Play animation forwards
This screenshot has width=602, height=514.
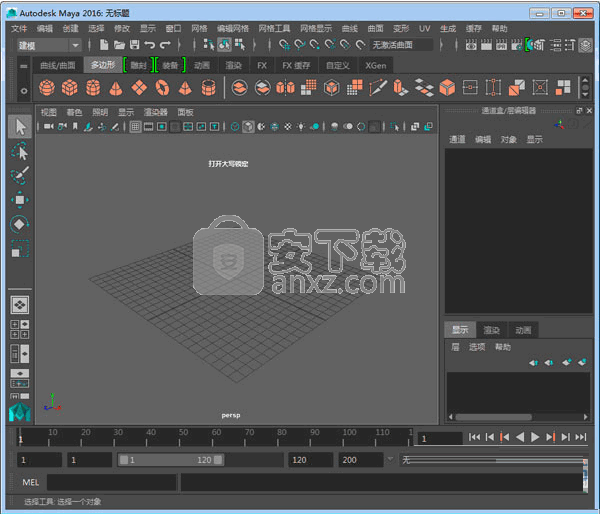coord(535,437)
